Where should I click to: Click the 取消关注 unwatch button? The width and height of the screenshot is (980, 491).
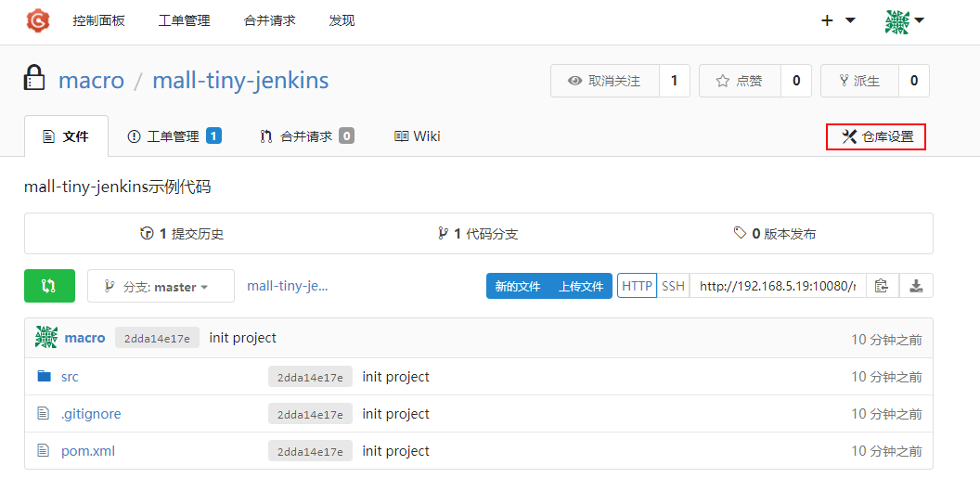604,81
